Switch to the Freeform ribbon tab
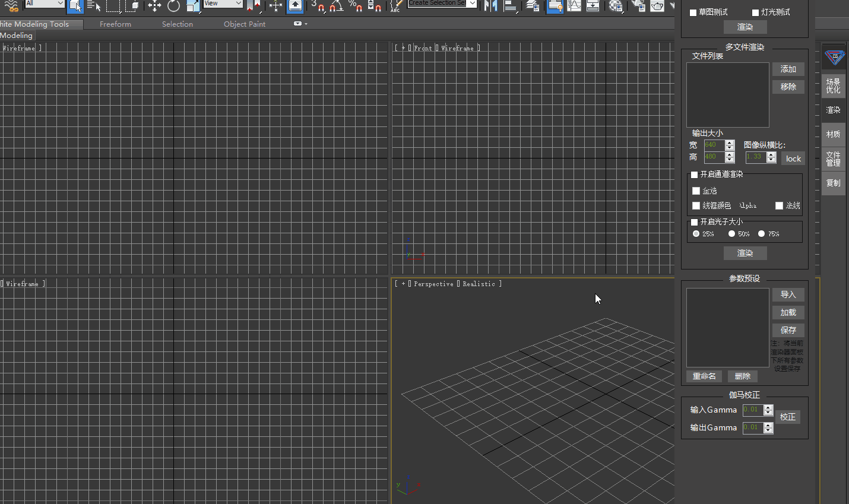This screenshot has height=504, width=849. (115, 24)
